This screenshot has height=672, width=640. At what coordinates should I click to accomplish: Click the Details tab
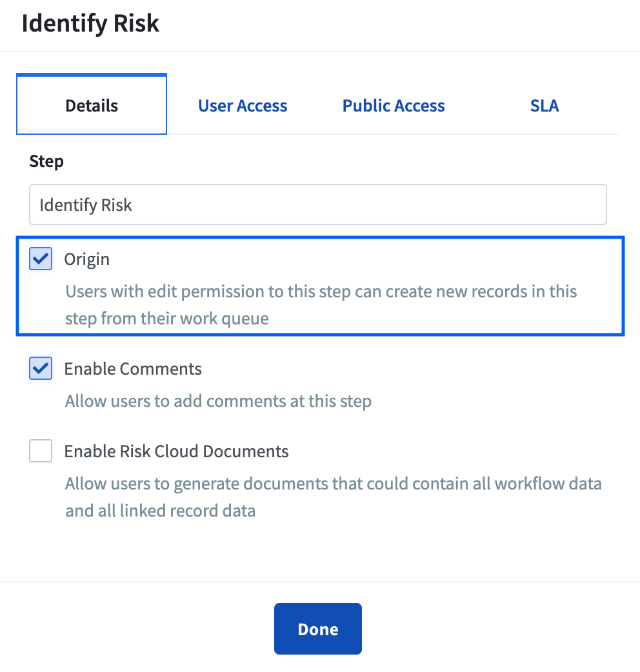92,104
